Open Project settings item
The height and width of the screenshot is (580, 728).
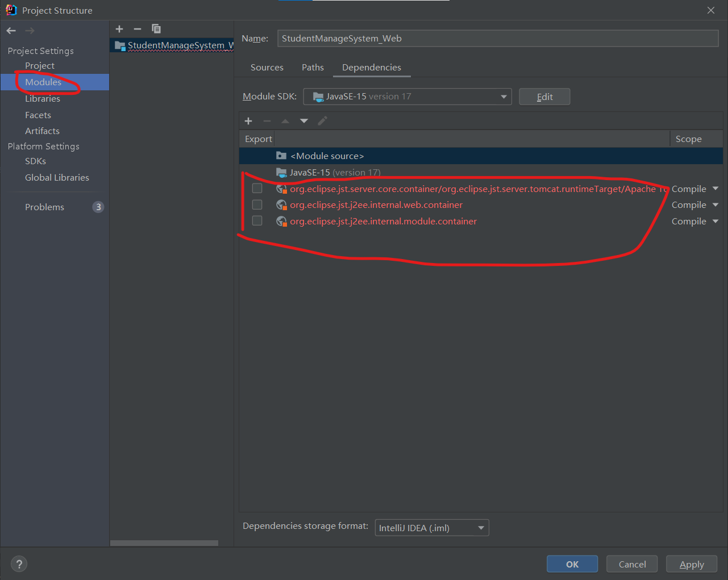tap(40, 66)
